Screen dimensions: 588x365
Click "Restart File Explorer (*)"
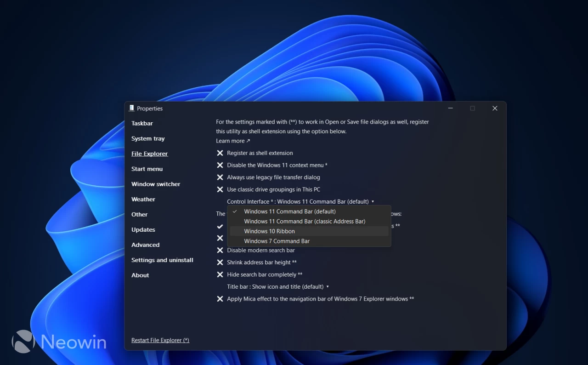coord(160,340)
